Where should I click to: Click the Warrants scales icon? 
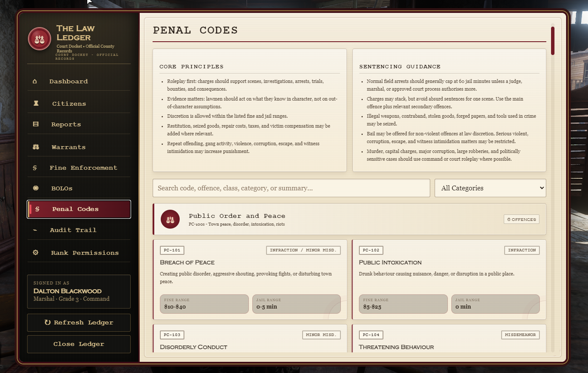click(x=36, y=147)
